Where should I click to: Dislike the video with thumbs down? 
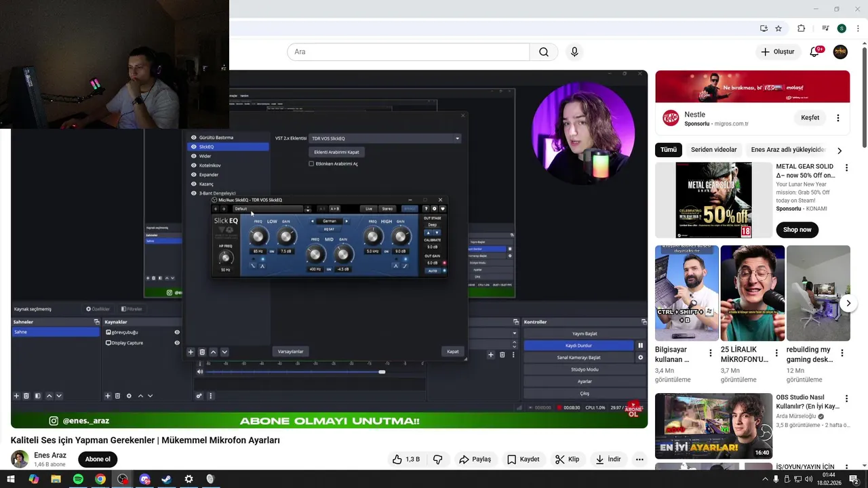click(x=438, y=460)
